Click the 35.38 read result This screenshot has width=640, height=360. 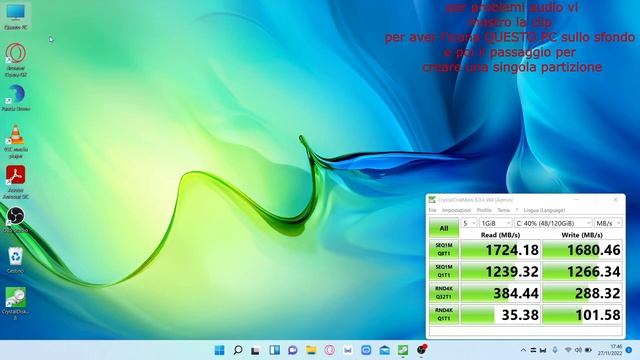500,315
